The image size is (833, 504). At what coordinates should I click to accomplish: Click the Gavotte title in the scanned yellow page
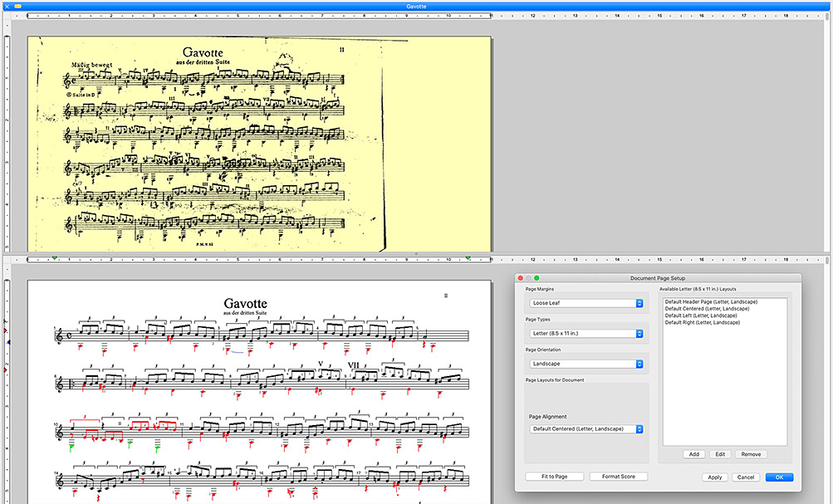coord(203,52)
